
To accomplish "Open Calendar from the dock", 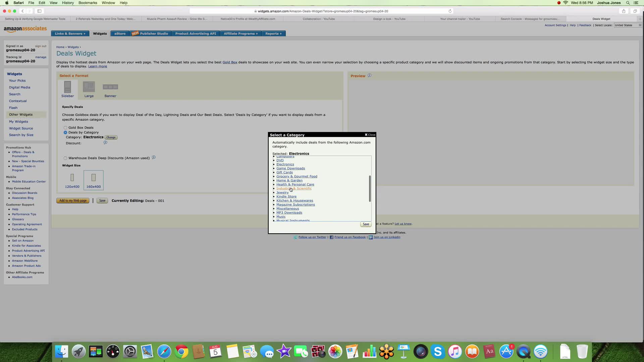I will coord(216,352).
